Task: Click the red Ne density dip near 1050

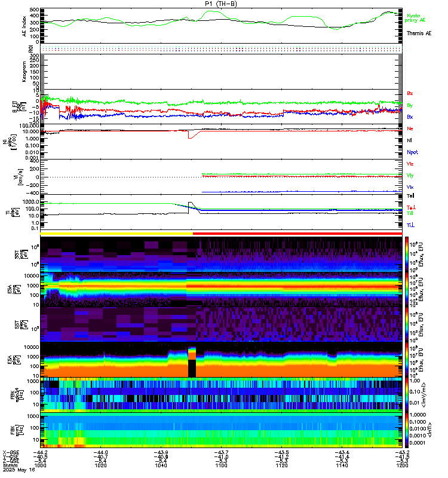Action: pos(192,137)
